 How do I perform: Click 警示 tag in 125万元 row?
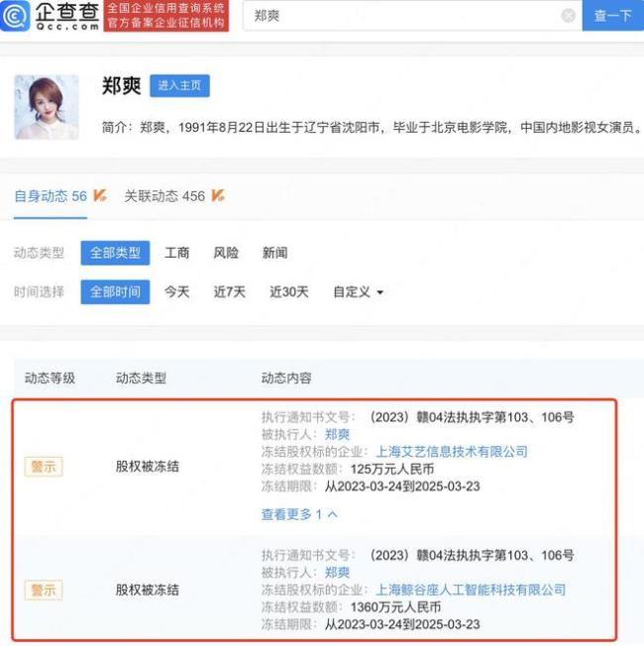tap(44, 467)
